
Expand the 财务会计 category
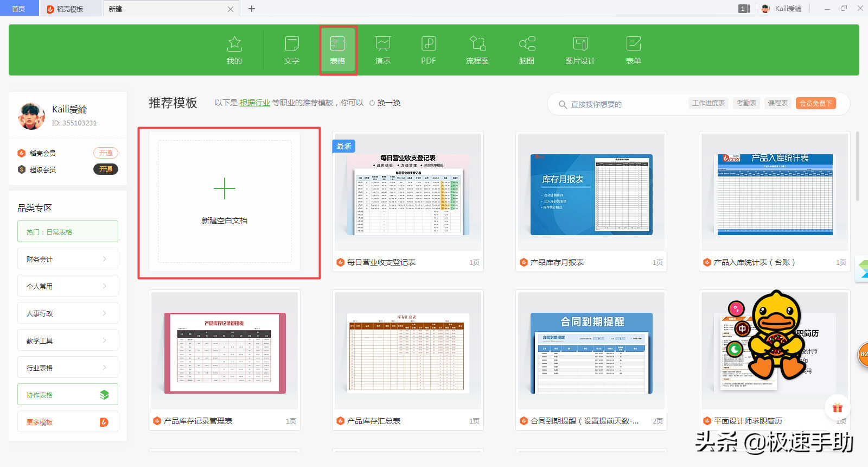(x=68, y=259)
